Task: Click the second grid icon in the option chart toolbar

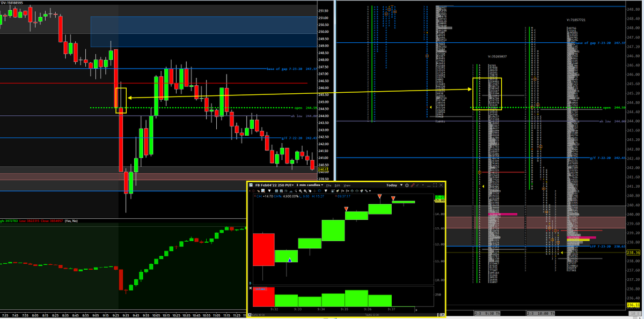Action: [281, 191]
